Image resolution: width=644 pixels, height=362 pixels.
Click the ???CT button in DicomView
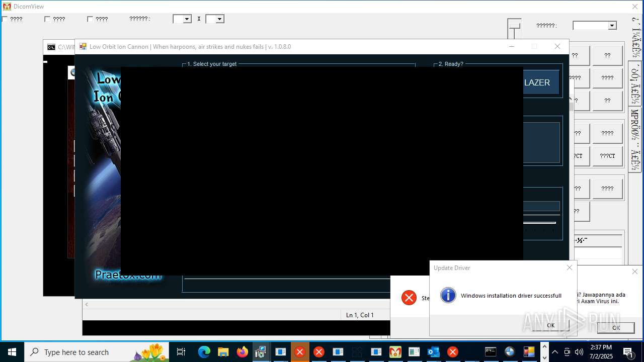(607, 156)
